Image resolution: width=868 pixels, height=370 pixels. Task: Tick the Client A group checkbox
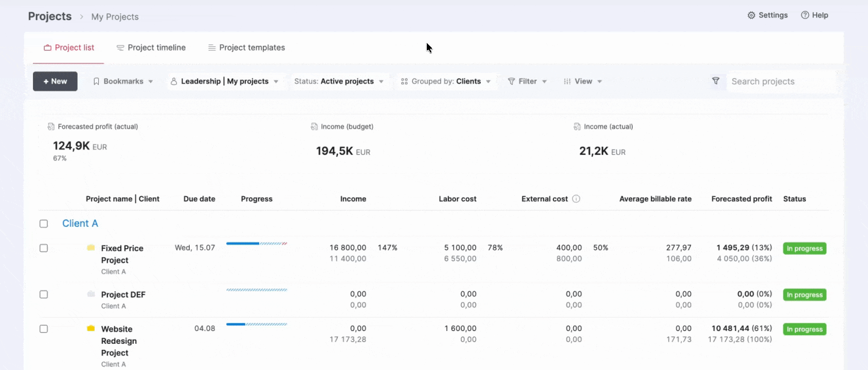tap(44, 224)
